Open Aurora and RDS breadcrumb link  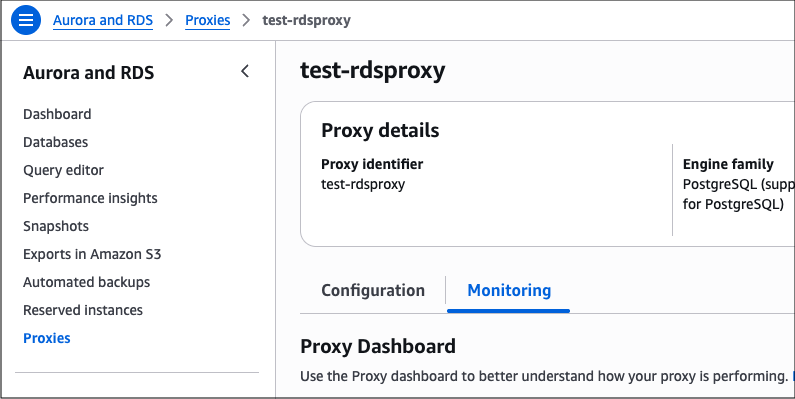103,20
